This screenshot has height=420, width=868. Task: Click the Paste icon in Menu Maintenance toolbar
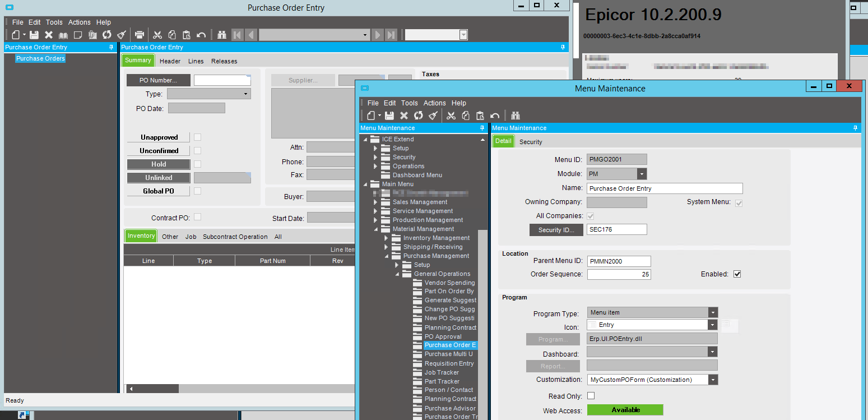(x=480, y=116)
